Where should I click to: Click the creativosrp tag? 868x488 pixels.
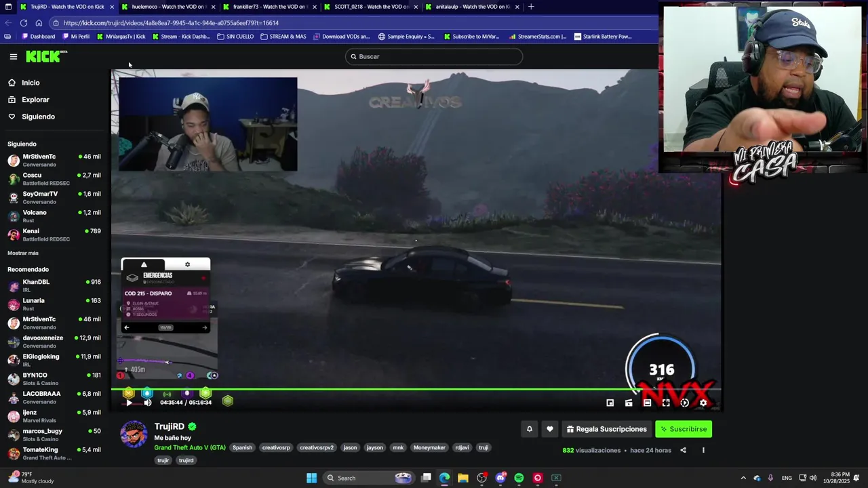click(276, 447)
